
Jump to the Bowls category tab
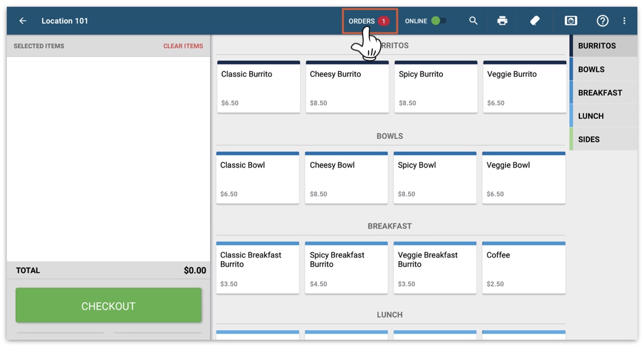pos(603,69)
